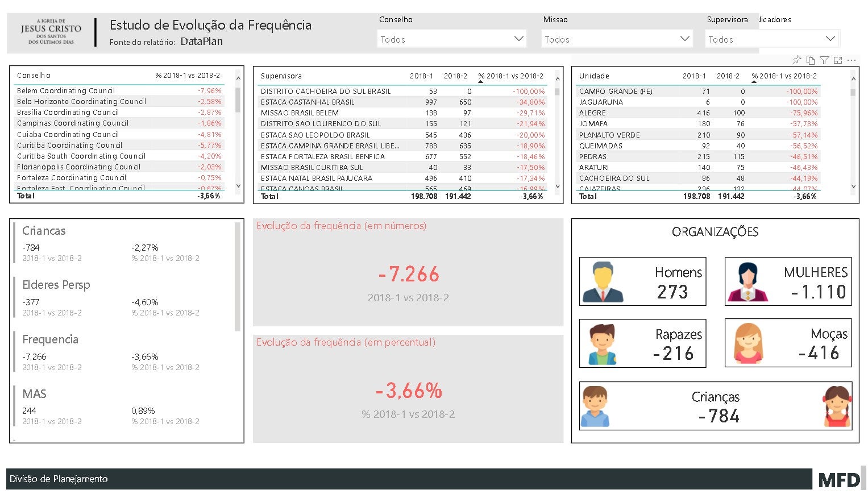This screenshot has width=868, height=498.
Task: Sort by Conselho column header
Action: click(x=34, y=75)
